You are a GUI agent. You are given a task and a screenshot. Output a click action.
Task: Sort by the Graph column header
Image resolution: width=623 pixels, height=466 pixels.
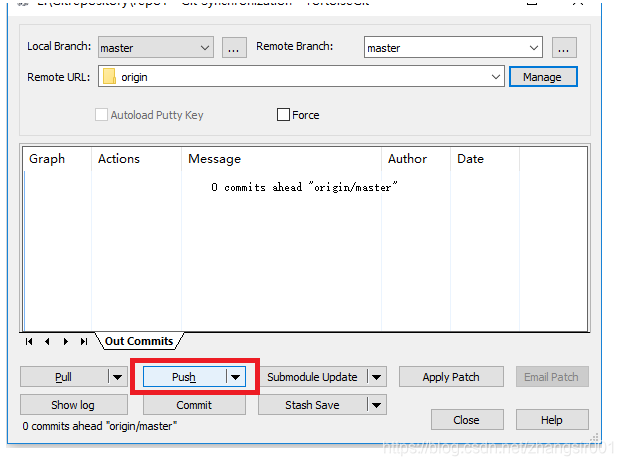click(x=57, y=159)
